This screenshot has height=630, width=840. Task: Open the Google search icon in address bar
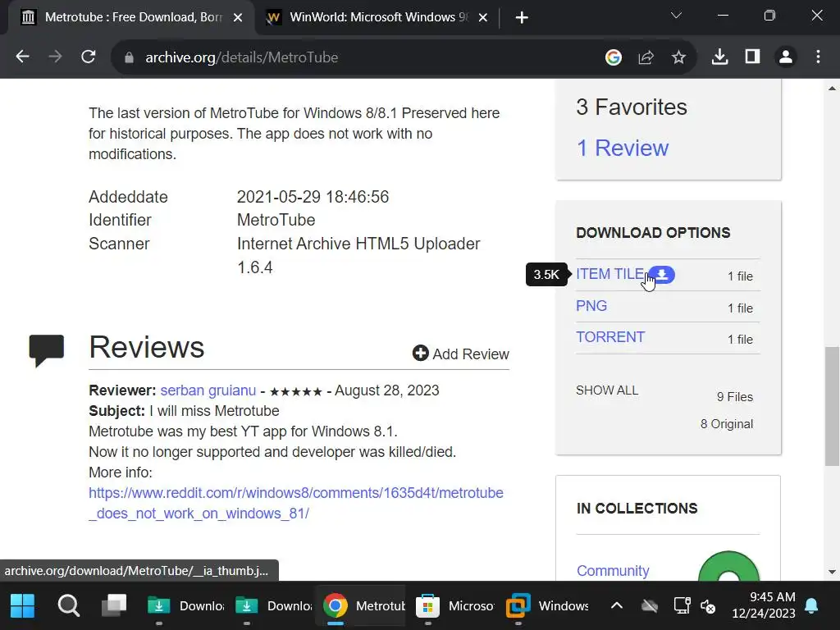[614, 57]
